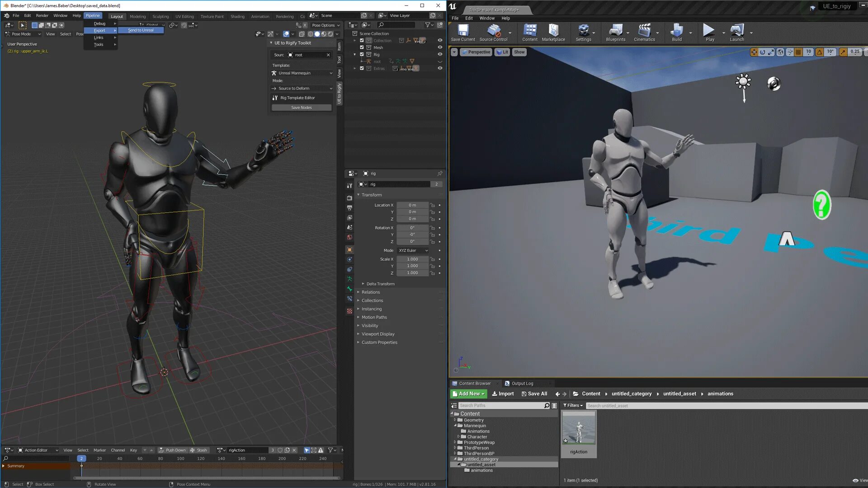868x488 pixels.
Task: Toggle visibility eye of Extras collection
Action: pyautogui.click(x=440, y=68)
